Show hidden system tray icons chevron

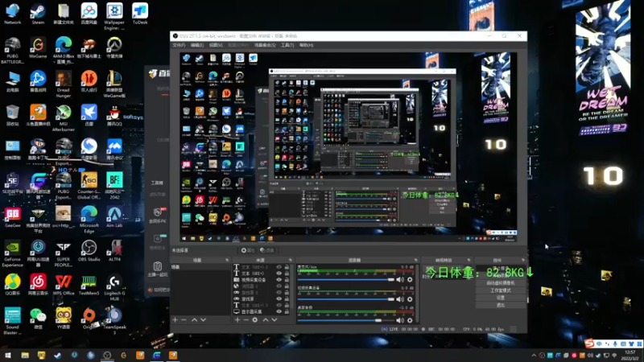pos(534,356)
